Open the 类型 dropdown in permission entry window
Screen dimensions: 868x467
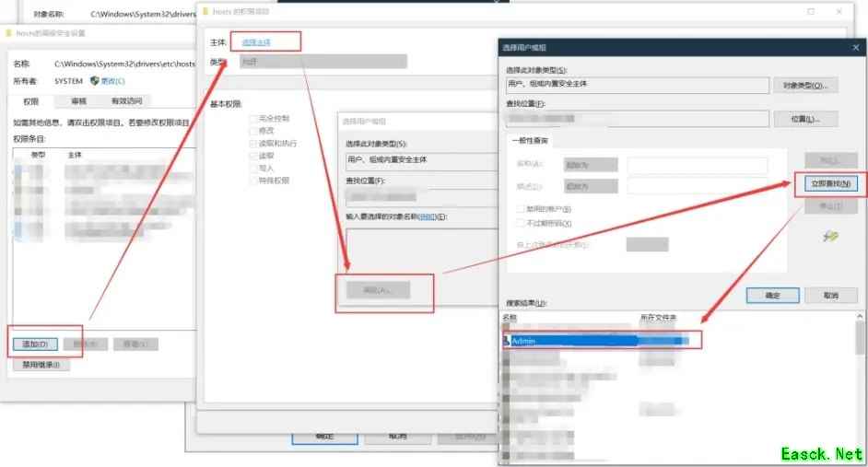[x=323, y=62]
